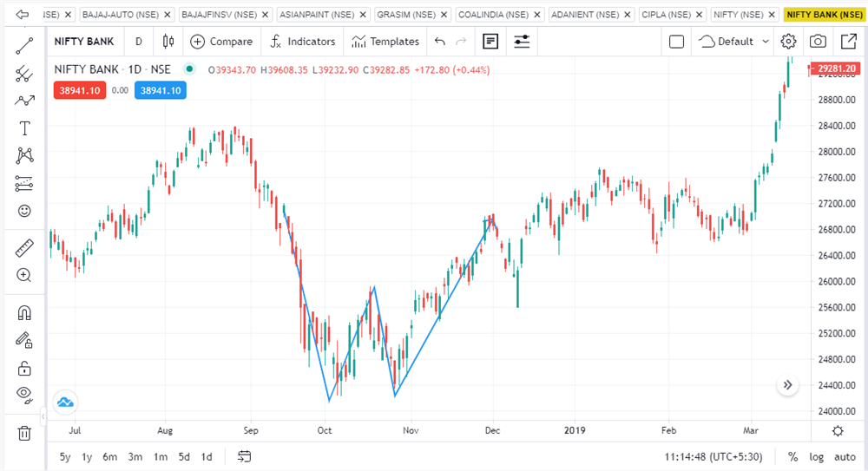The width and height of the screenshot is (868, 471).
Task: Toggle magnet mode
Action: pos(24,313)
